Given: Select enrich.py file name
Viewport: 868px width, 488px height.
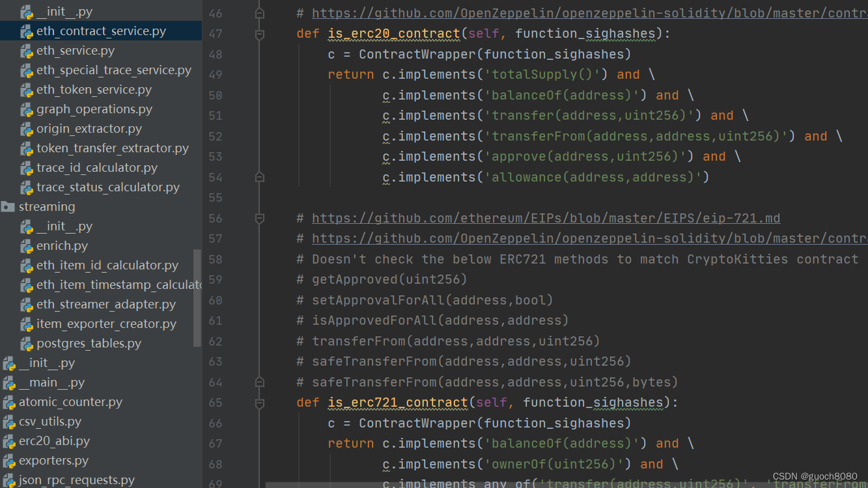Looking at the screenshot, I should point(63,246).
